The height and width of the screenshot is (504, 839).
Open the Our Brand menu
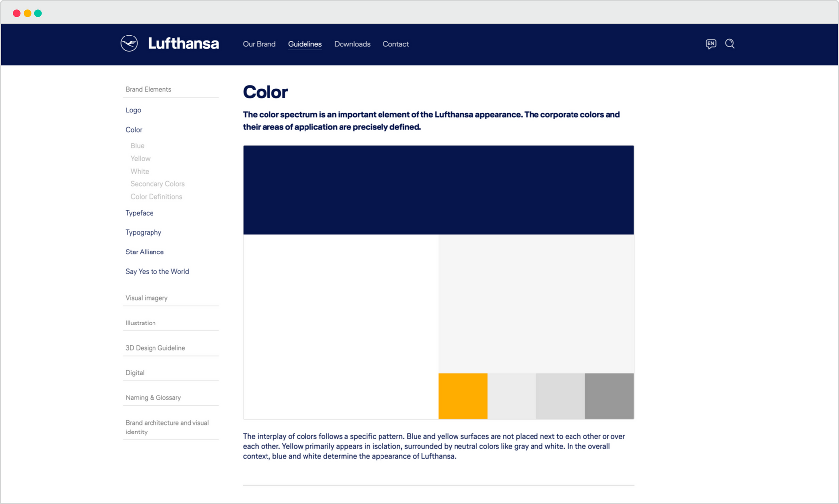[x=259, y=44]
